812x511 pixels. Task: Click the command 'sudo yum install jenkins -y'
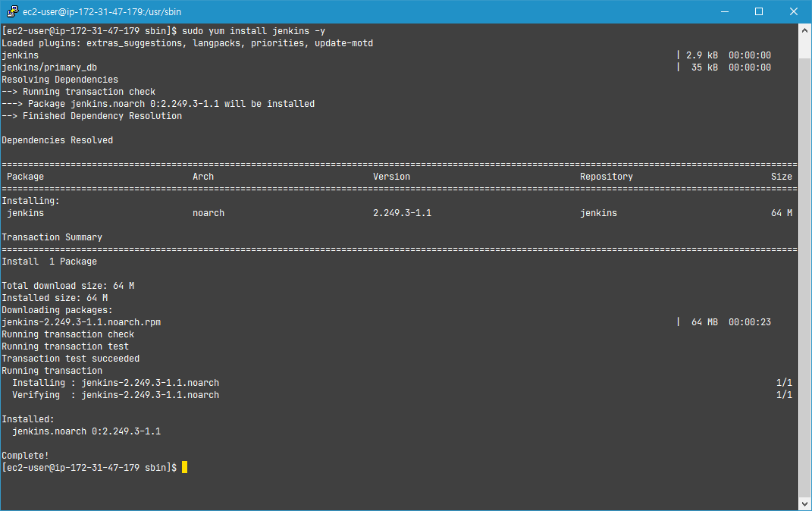254,31
